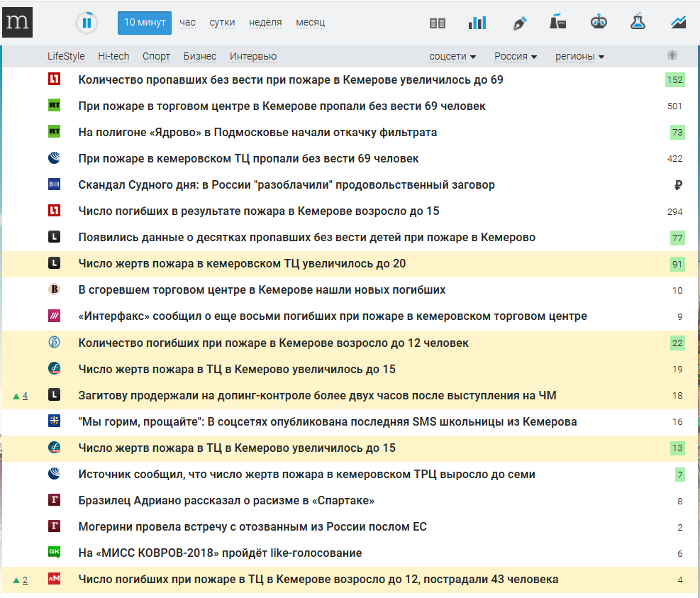Click RIA icon beside 'Источник сообщил' headline
The width and height of the screenshot is (700, 598).
click(x=55, y=473)
